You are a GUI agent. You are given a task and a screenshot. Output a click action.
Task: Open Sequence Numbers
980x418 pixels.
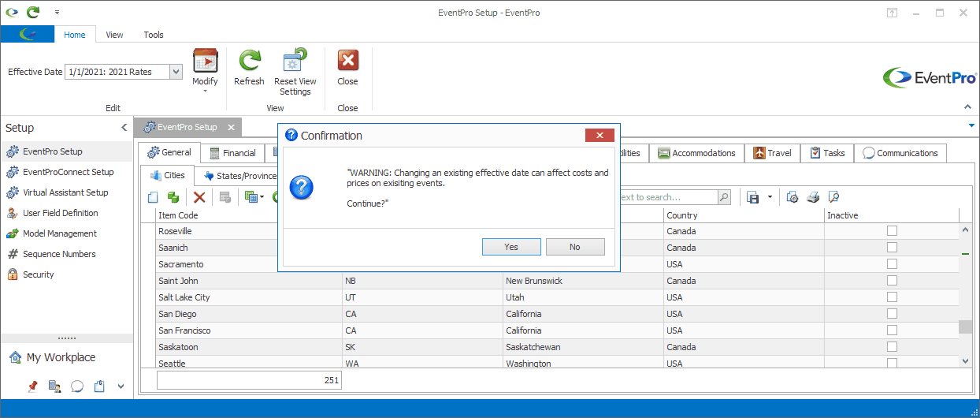[67, 254]
